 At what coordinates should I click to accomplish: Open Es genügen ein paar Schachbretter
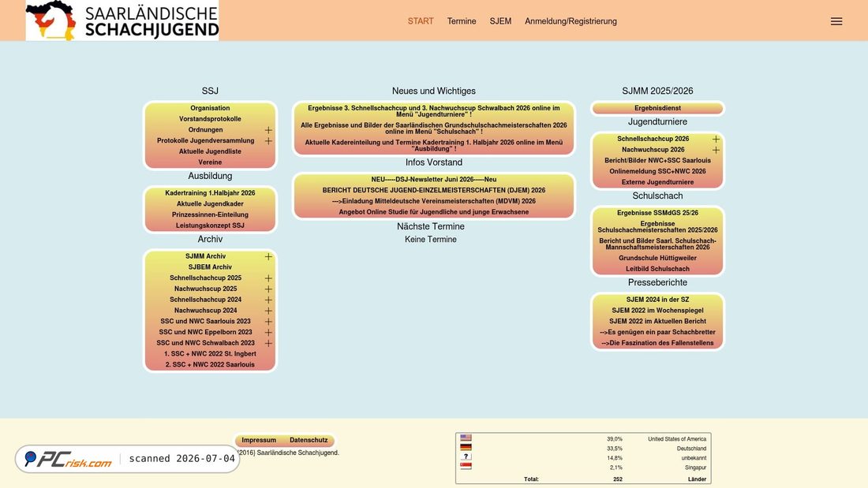[x=657, y=333]
